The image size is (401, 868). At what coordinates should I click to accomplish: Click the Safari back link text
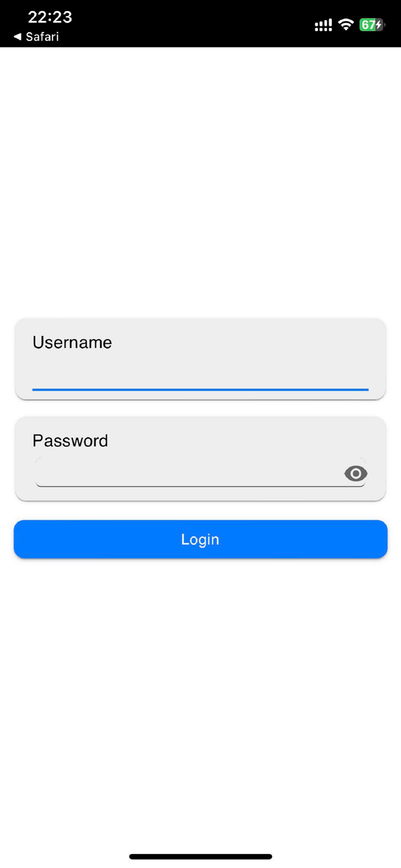tap(42, 36)
